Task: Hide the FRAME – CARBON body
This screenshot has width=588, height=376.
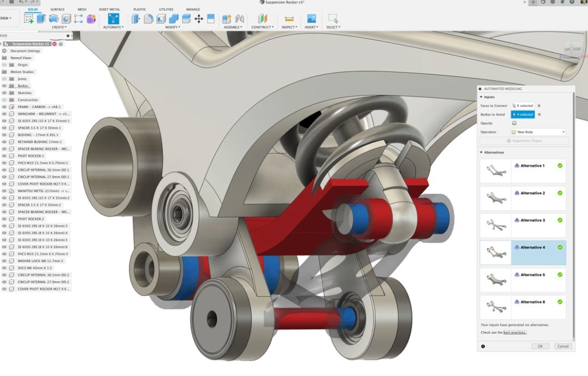Action: (x=3, y=106)
